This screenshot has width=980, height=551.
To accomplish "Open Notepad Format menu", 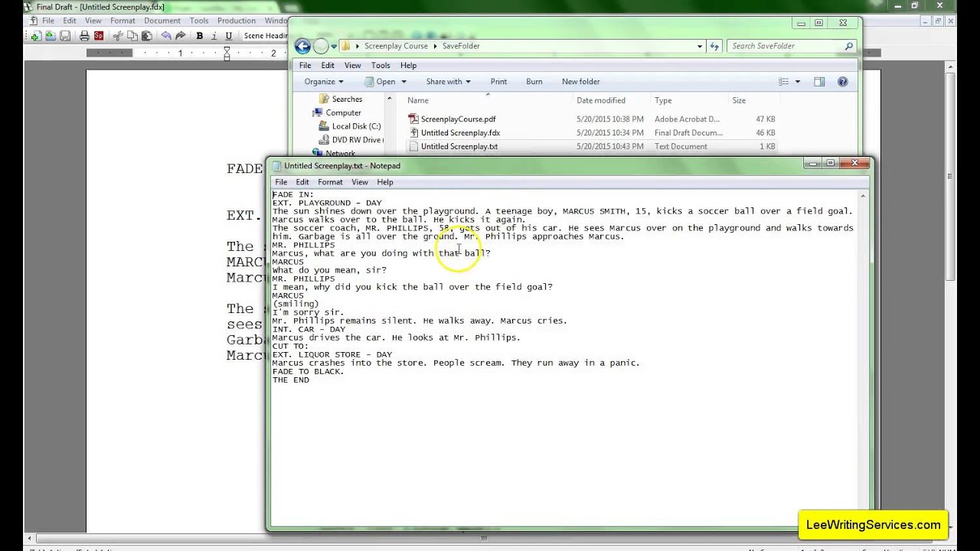I will click(x=330, y=182).
